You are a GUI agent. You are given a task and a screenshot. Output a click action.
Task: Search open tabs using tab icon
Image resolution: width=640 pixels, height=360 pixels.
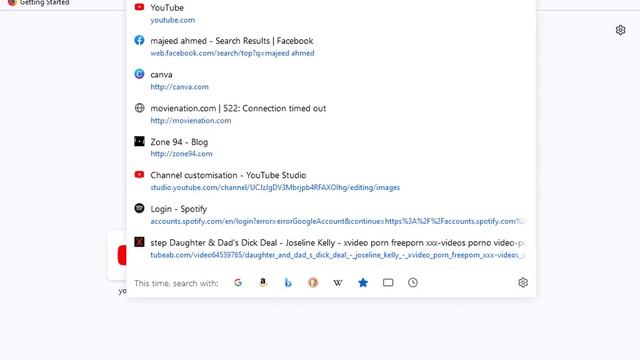click(x=388, y=282)
